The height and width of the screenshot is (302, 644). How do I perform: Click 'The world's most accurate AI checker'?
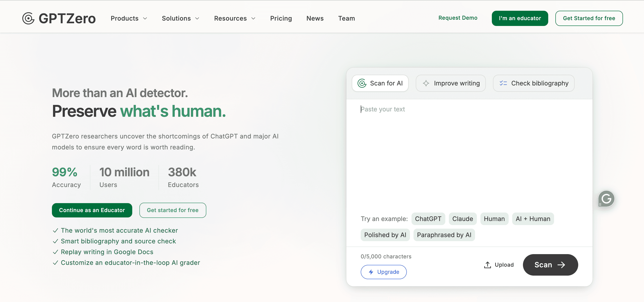(119, 230)
